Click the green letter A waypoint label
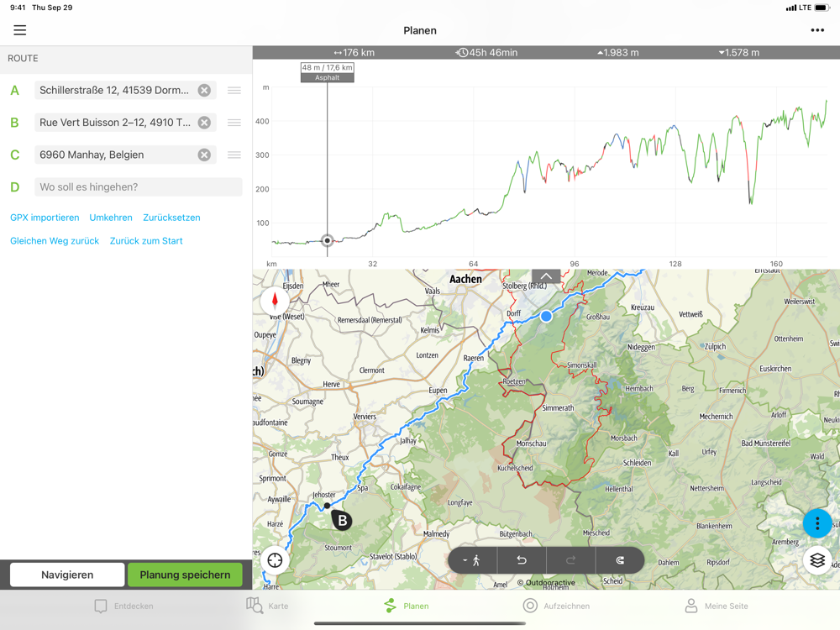The width and height of the screenshot is (840, 630). pos(15,91)
